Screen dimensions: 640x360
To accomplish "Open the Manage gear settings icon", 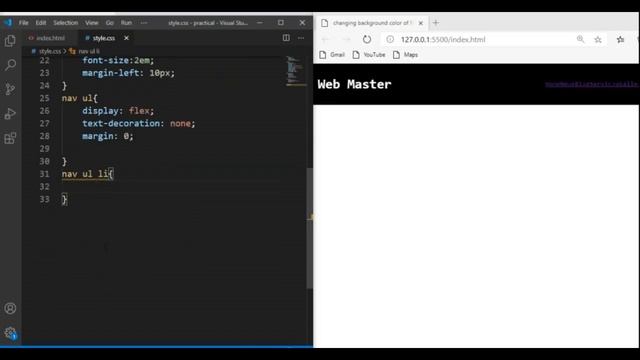I will (x=10, y=333).
